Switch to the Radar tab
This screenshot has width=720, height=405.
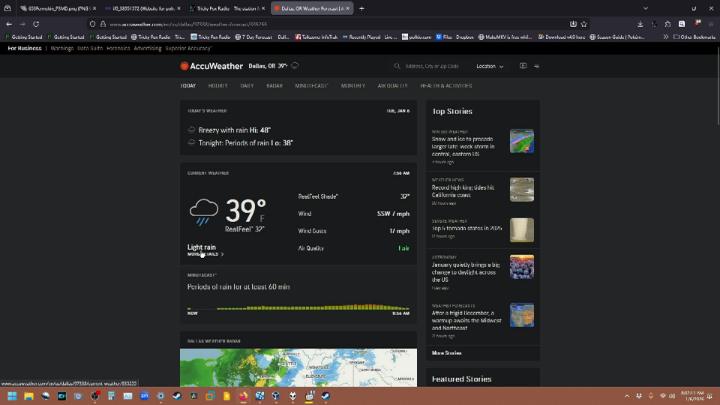[274, 86]
